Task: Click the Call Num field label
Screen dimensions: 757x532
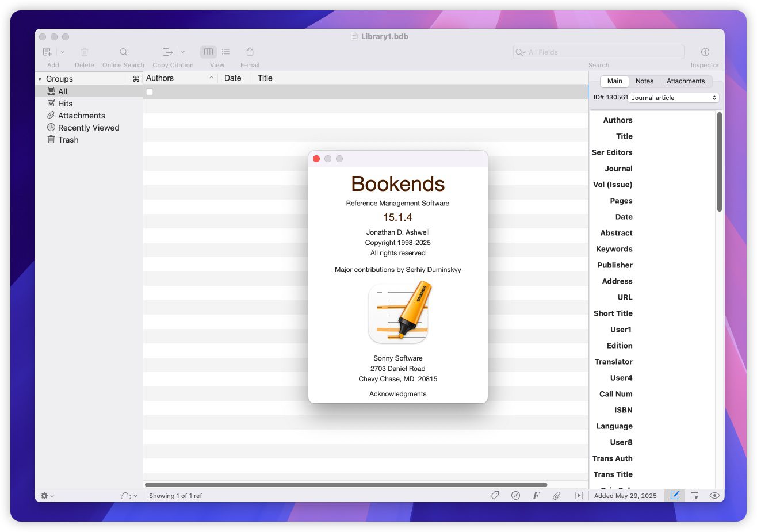Action: tap(615, 394)
